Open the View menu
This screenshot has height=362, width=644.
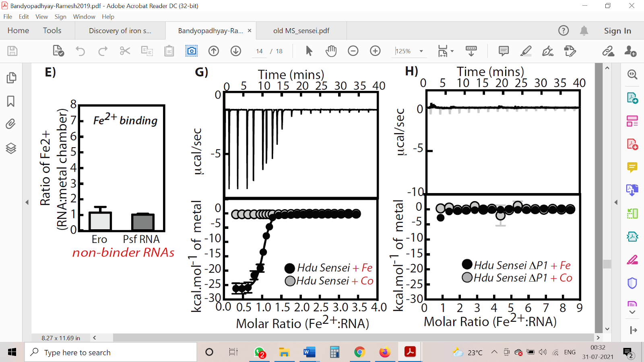(x=41, y=16)
